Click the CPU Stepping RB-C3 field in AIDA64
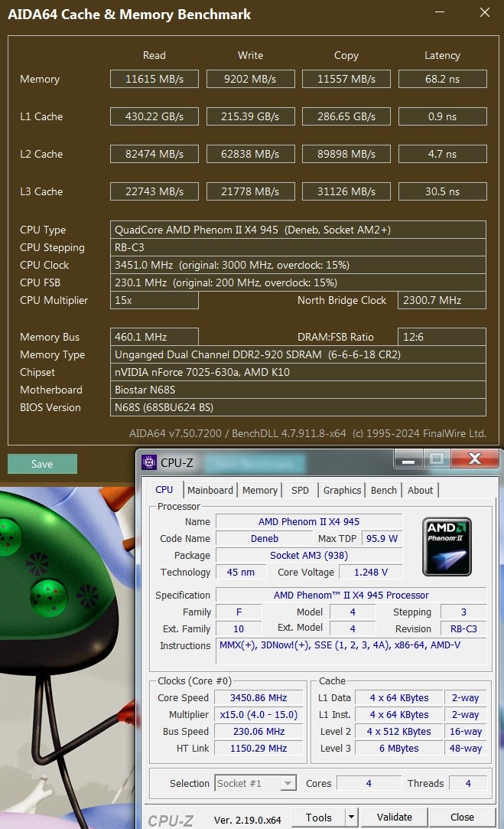504x829 pixels. [x=298, y=247]
